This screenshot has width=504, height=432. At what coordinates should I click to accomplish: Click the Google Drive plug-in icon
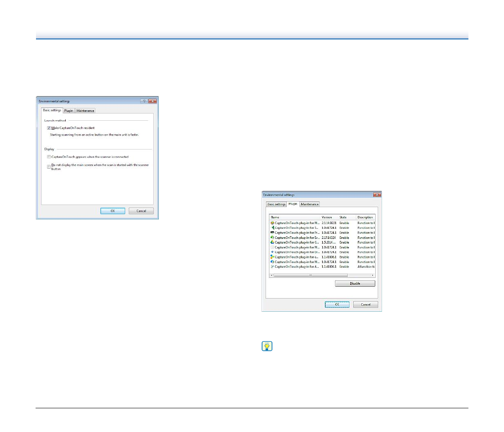click(272, 242)
